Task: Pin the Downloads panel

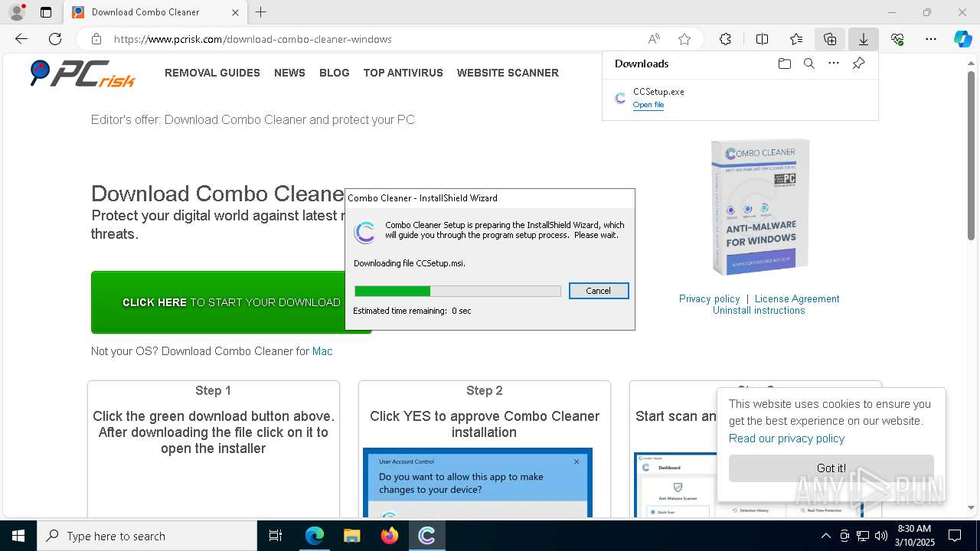Action: [x=858, y=64]
